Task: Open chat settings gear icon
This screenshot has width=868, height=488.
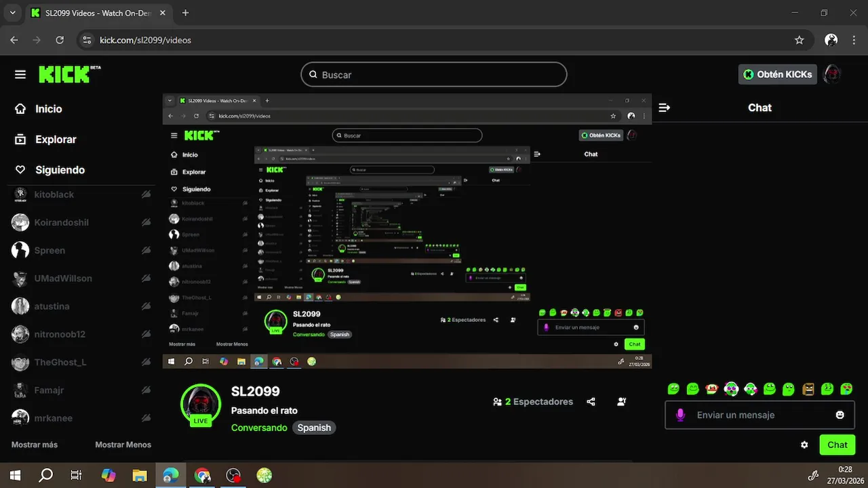Action: 804,445
